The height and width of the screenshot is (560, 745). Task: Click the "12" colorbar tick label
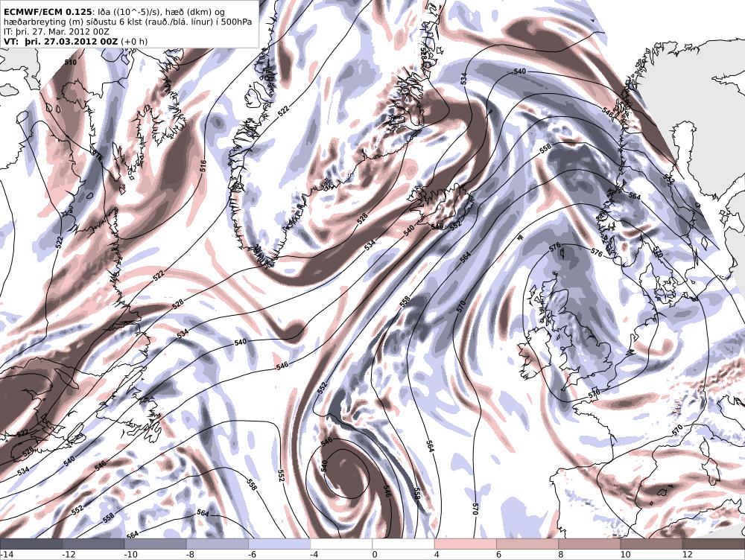pos(687,554)
